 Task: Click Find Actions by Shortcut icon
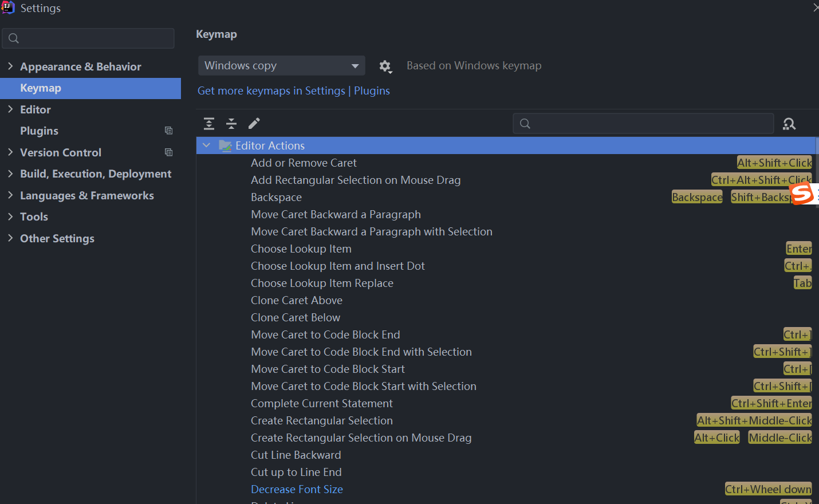coord(789,124)
